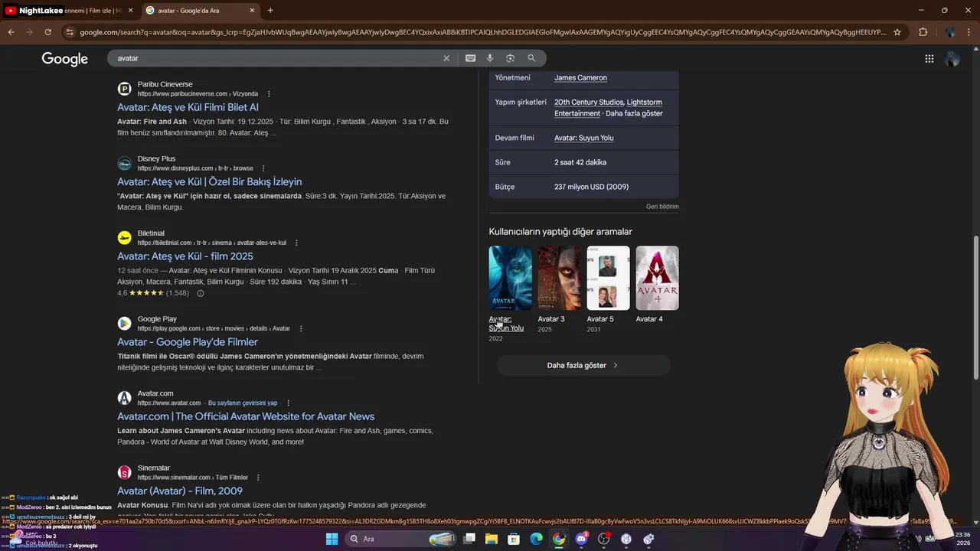The width and height of the screenshot is (980, 551).
Task: Go back to previous page
Action: (11, 32)
